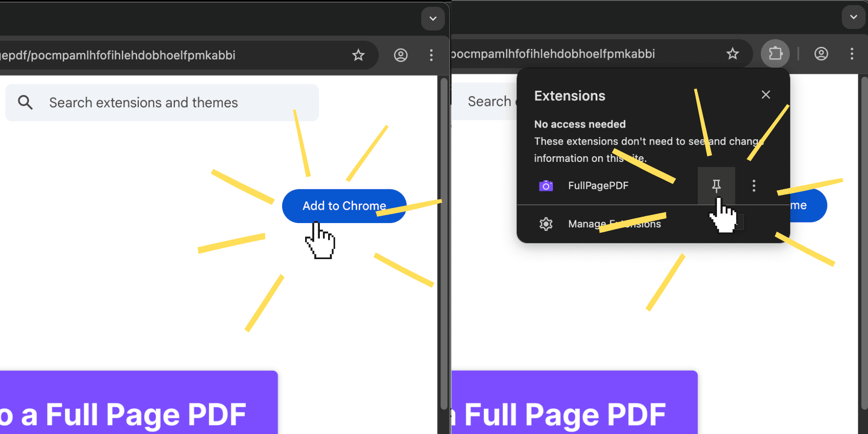Click vertical scrollbar in right window
This screenshot has height=434, width=868.
point(864,243)
